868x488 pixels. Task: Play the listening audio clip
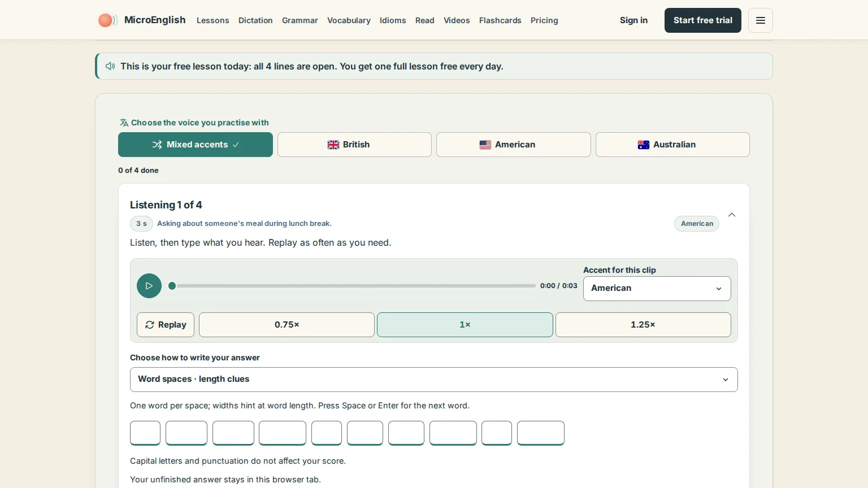tap(149, 286)
